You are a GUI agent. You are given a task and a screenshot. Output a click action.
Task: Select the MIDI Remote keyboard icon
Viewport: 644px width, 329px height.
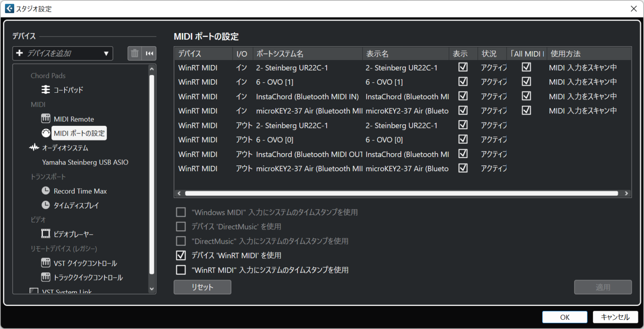point(46,119)
